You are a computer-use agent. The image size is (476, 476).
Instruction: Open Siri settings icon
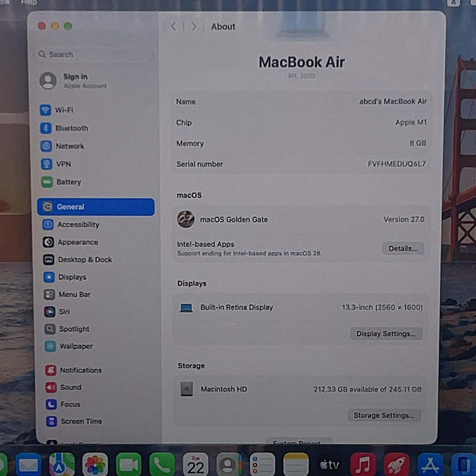50,311
